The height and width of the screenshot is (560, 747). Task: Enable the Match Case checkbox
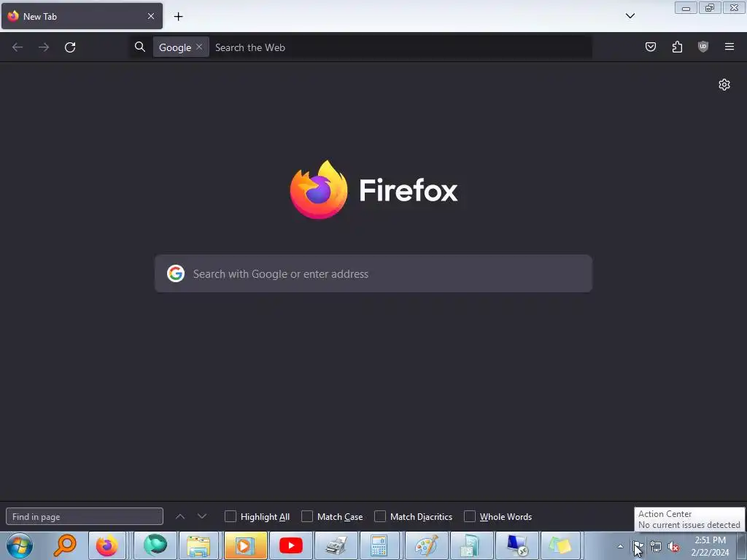(x=307, y=516)
